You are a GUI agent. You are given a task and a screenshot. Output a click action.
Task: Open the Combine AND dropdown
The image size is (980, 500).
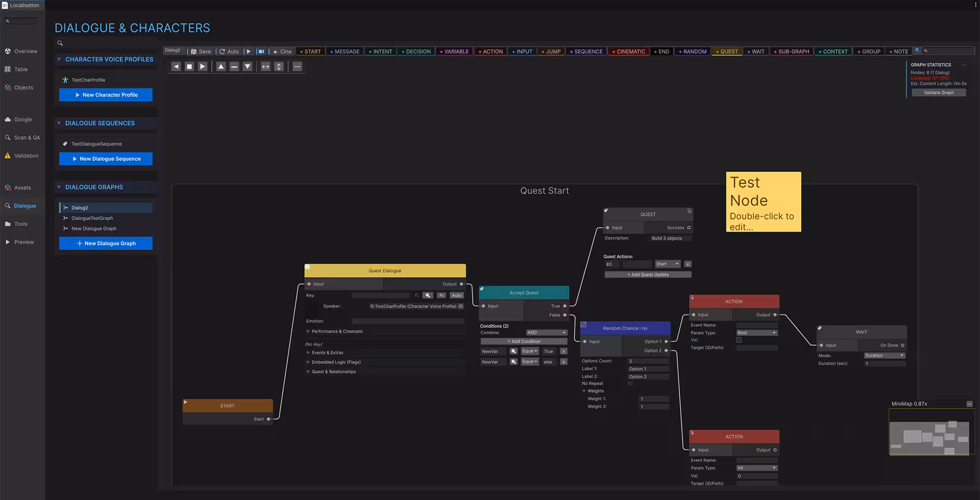coord(547,333)
